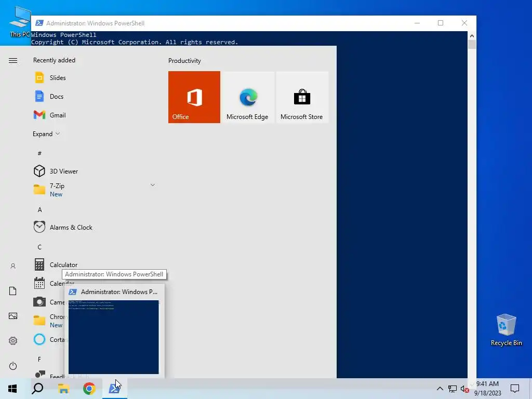Expand the Recently added list
The image size is (532, 399).
pyautogui.click(x=46, y=134)
